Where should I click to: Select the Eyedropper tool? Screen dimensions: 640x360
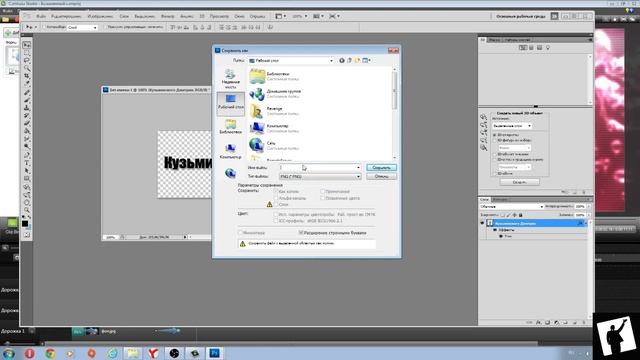point(27,84)
